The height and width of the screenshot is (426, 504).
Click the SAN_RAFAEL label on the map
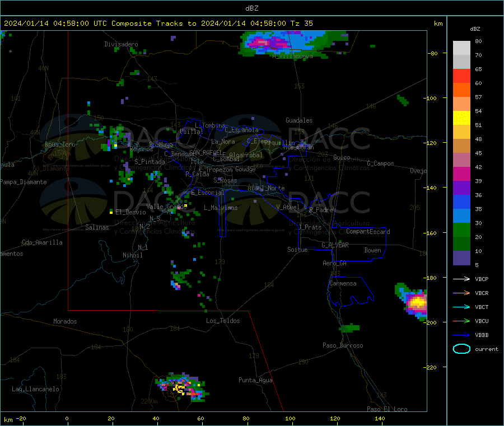[x=205, y=152]
